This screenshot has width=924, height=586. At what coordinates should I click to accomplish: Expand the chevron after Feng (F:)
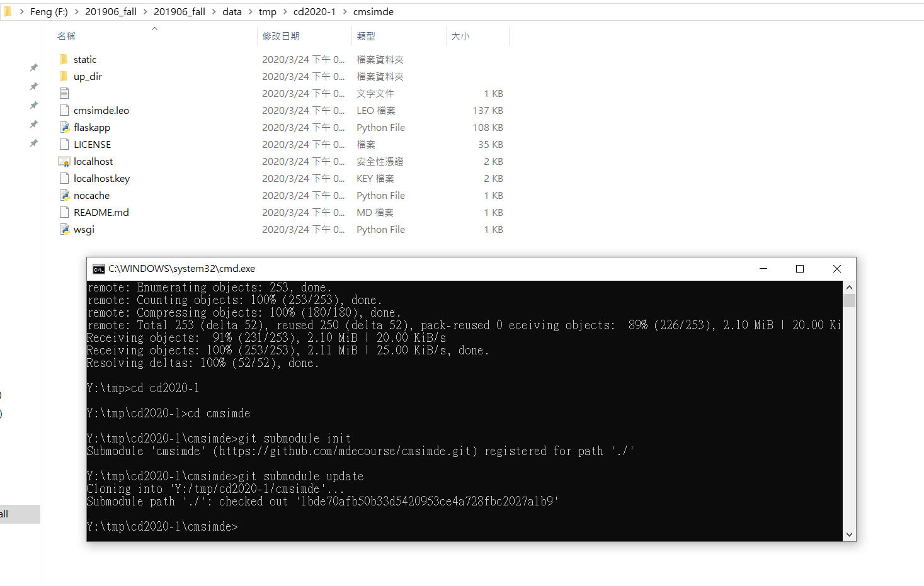point(77,12)
